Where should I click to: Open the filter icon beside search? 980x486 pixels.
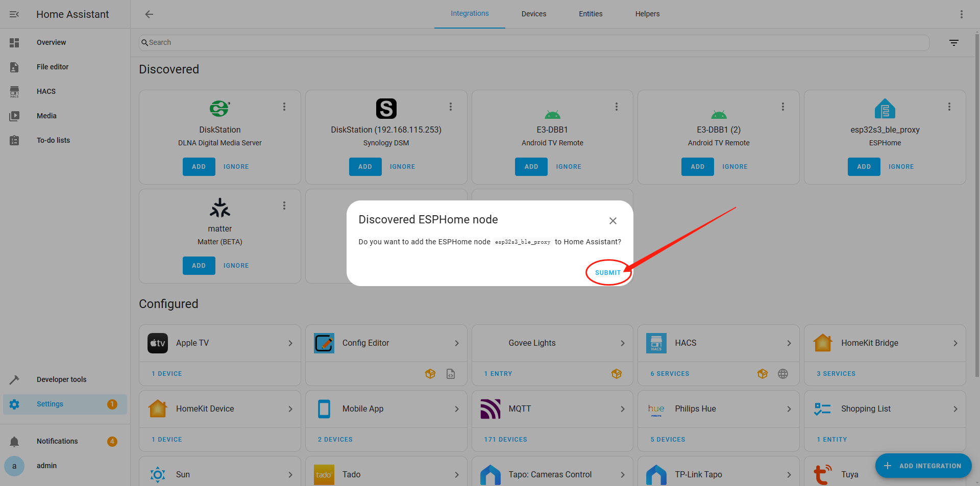953,43
